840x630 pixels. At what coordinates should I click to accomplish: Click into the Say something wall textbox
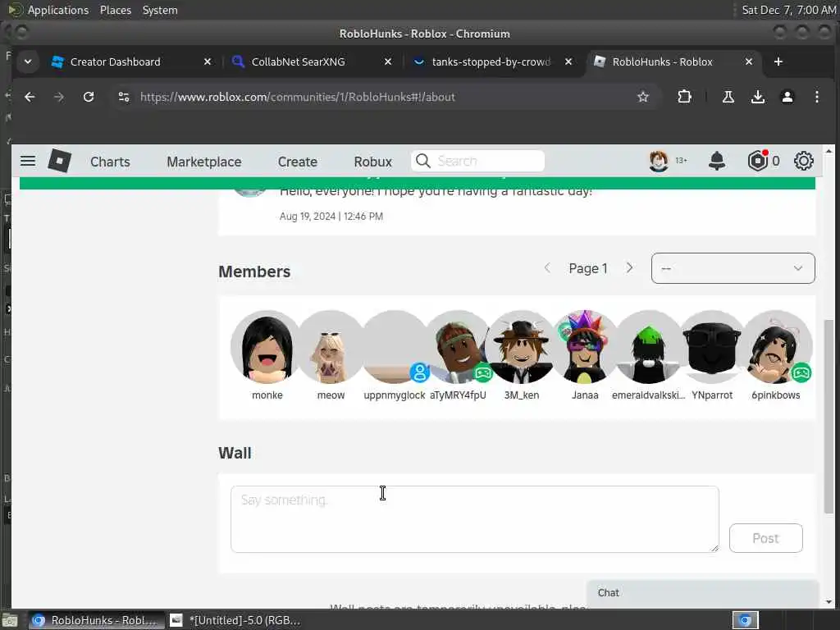click(475, 518)
